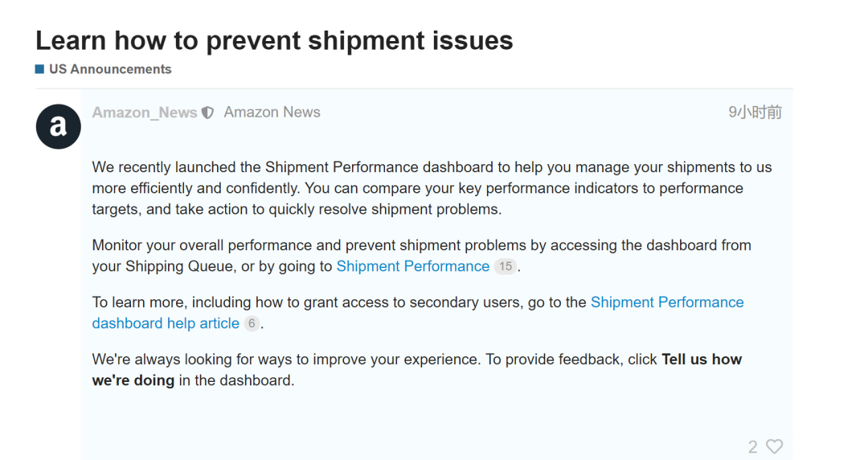Open the 'Learn how to prevent shipment issues' title
This screenshot has height=460, width=868.
tap(274, 40)
